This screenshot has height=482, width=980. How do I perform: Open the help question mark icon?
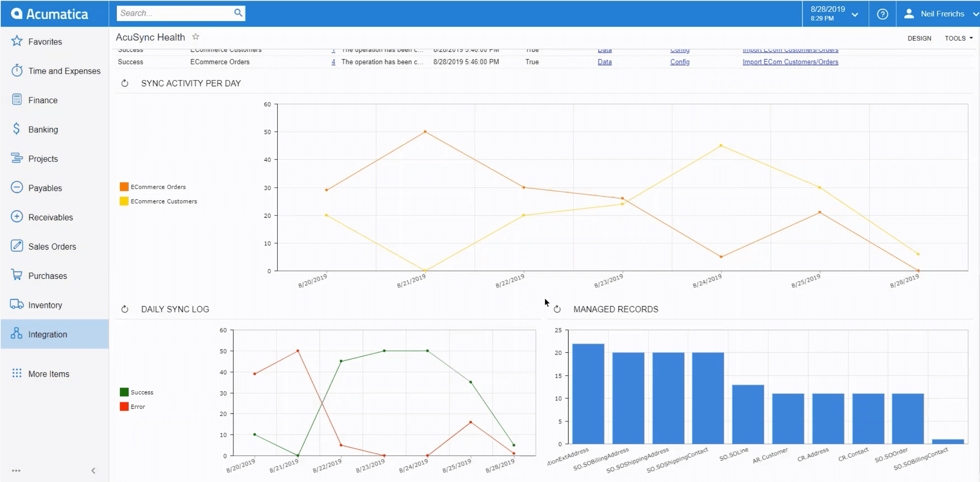(x=882, y=14)
